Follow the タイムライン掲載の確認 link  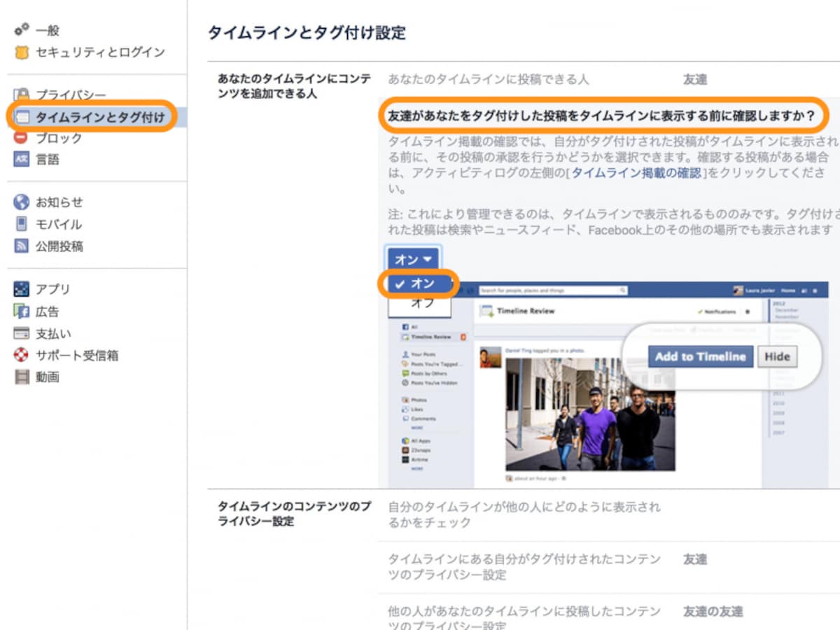point(636,173)
